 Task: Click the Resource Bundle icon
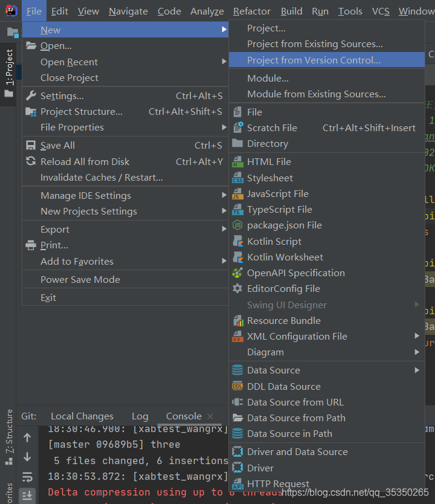coord(238,320)
